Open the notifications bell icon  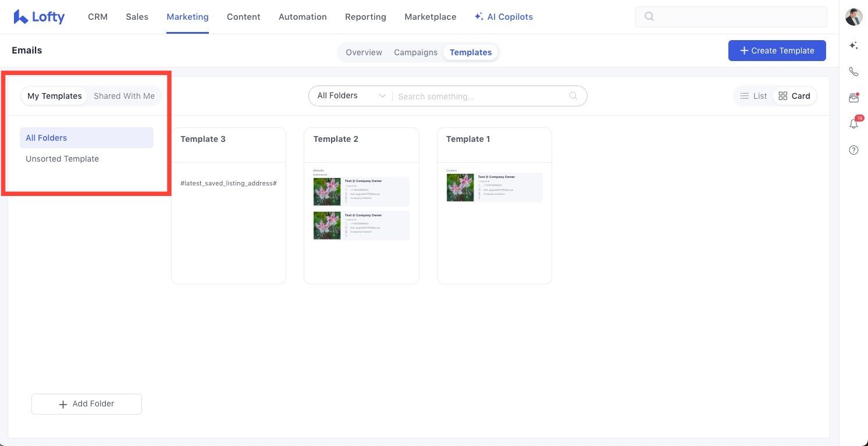click(853, 123)
